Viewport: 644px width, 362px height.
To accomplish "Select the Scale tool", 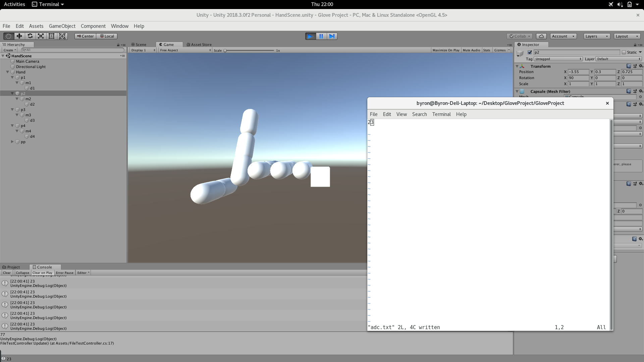I will (41, 36).
